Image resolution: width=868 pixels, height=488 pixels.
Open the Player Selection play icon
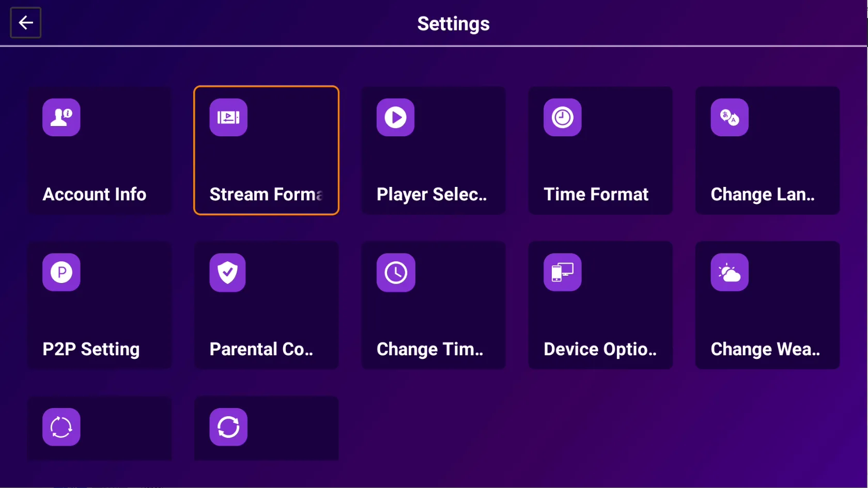(395, 117)
